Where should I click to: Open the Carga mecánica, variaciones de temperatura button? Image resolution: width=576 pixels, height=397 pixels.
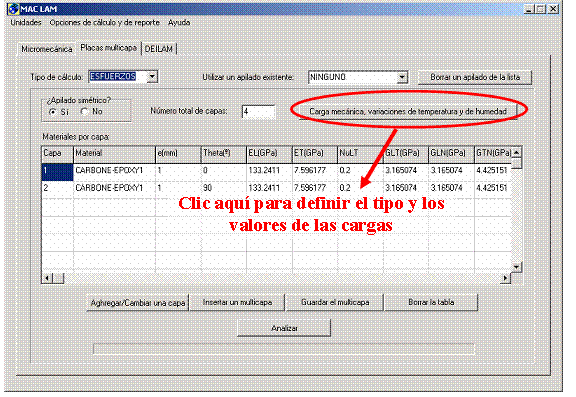click(408, 111)
